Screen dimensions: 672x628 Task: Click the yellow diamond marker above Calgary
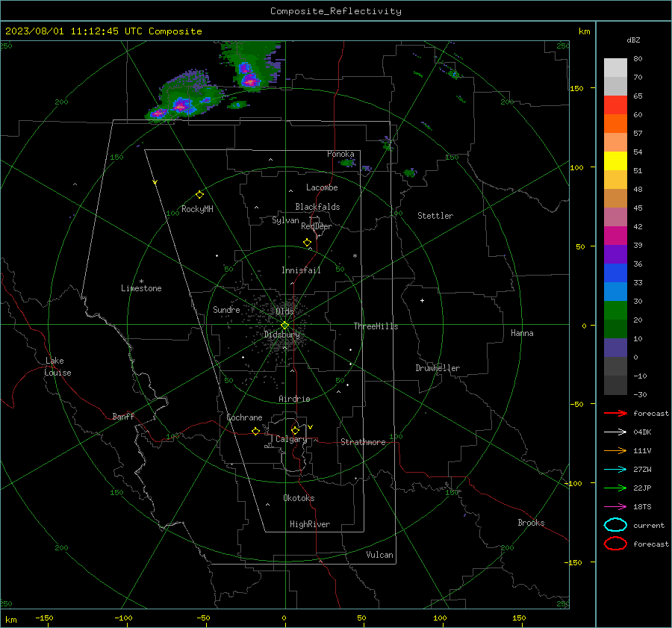(x=295, y=430)
